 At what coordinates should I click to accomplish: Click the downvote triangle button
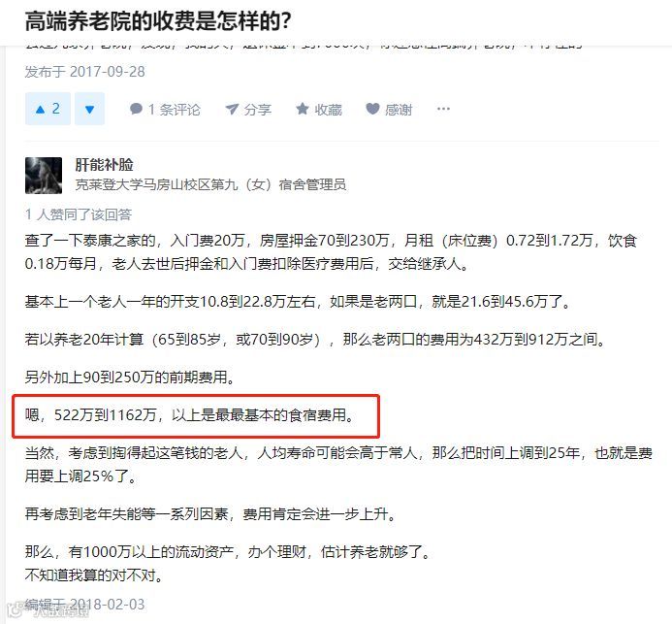point(89,109)
